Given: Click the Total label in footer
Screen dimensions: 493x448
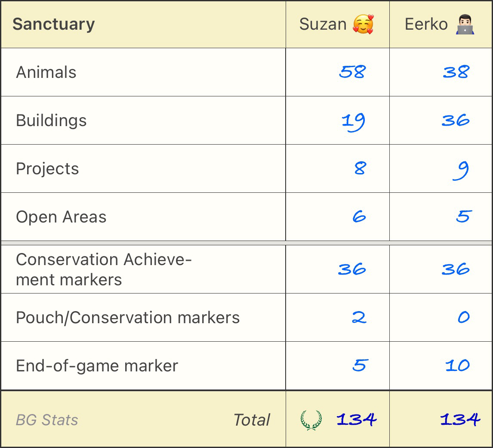Looking at the screenshot, I should (x=252, y=420).
